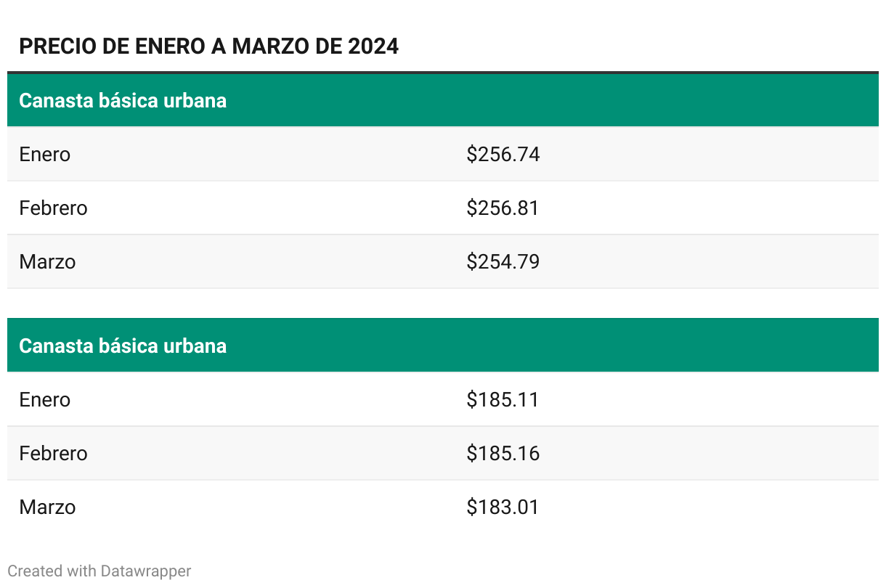Select the $185.16 price value
The width and height of the screenshot is (886, 588).
tap(503, 454)
